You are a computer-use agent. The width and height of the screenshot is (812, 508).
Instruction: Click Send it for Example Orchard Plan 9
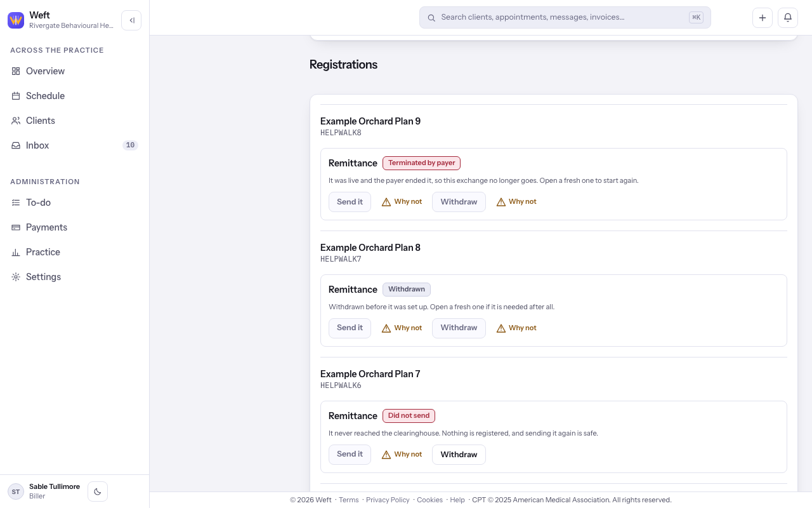[350, 202]
